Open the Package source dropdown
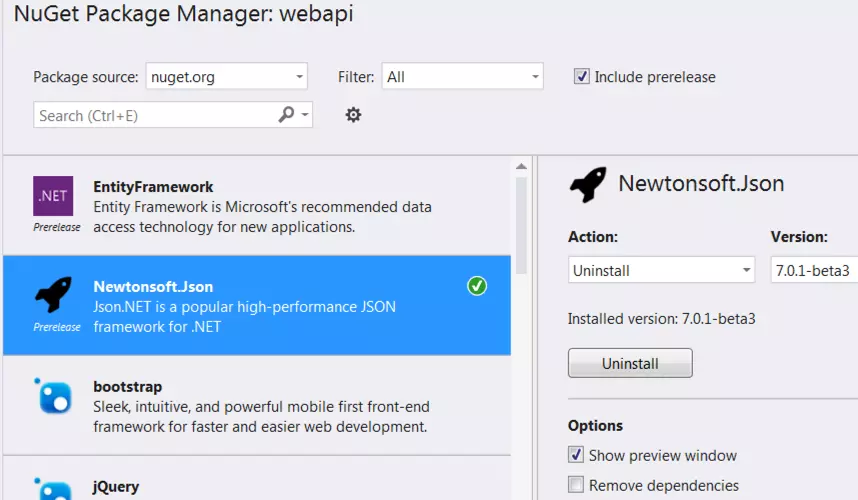858x500 pixels. tap(227, 76)
